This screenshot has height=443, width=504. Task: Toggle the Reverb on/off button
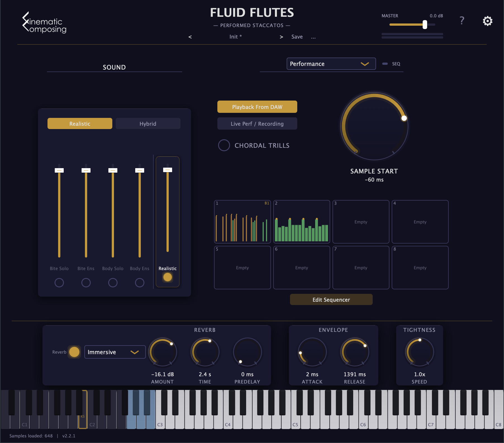[x=74, y=352]
